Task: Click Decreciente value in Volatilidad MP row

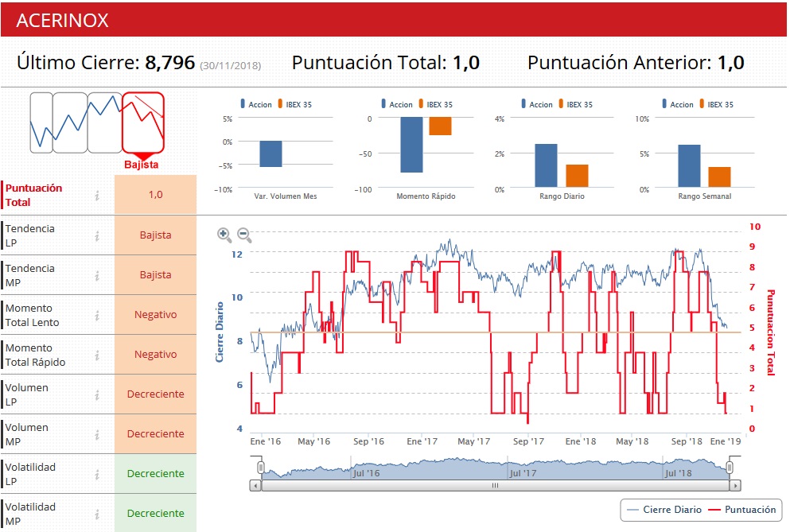Action: click(155, 513)
